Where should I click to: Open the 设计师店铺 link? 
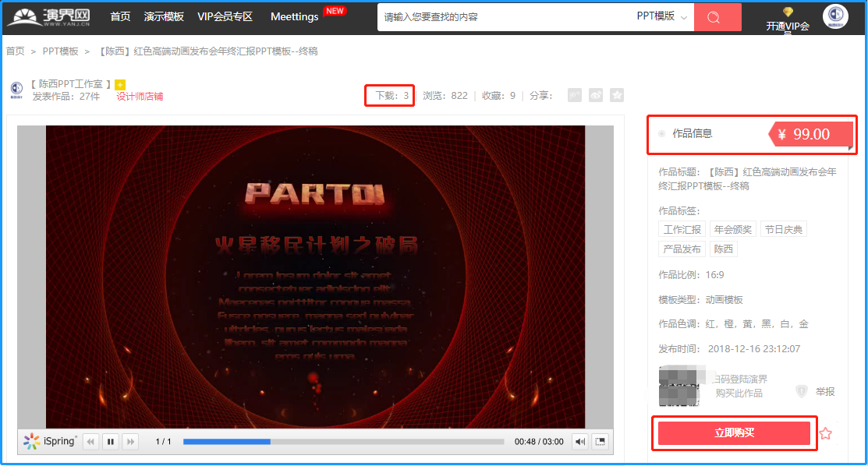(x=140, y=97)
